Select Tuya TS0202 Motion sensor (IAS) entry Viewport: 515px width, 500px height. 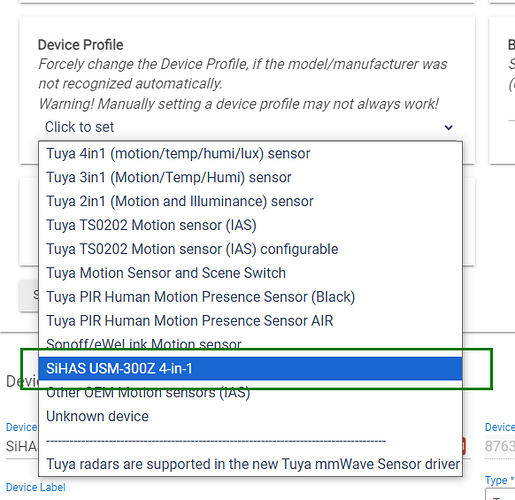pyautogui.click(x=250, y=225)
